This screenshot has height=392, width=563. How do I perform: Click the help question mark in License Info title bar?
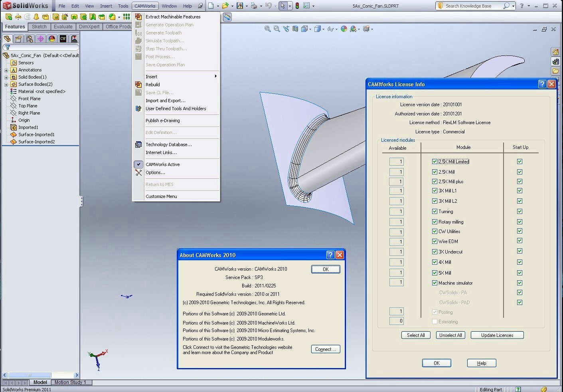coord(542,84)
